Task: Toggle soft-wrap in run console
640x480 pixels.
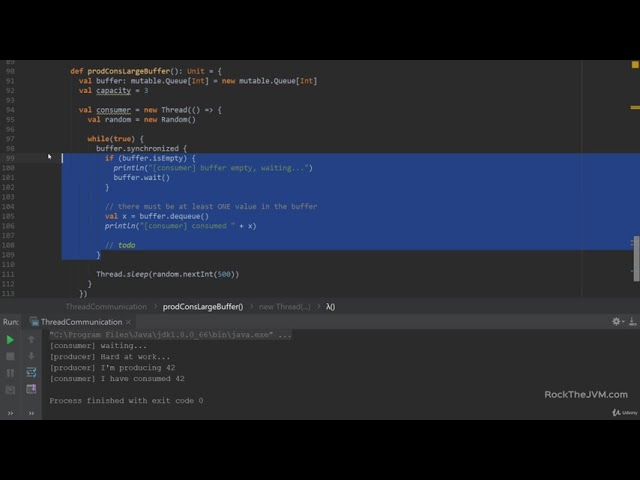Action: coord(31,372)
